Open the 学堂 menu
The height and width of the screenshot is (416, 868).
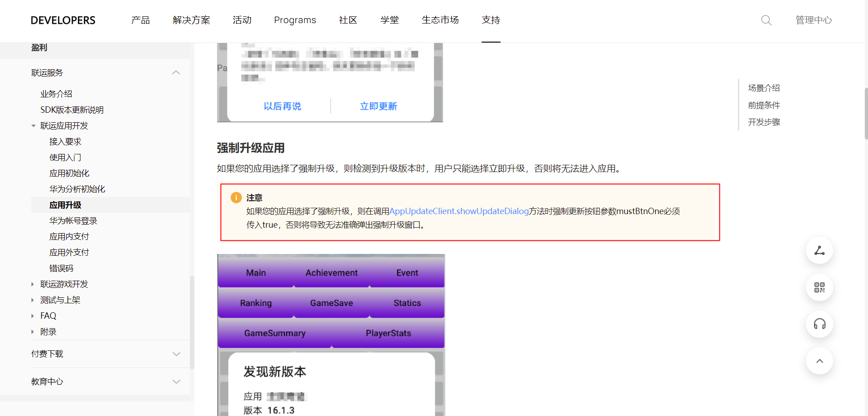click(x=390, y=20)
